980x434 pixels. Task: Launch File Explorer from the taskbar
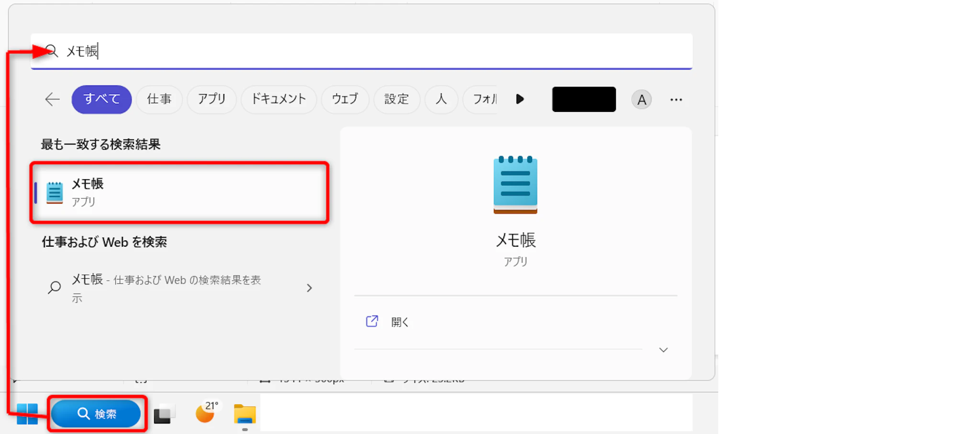point(245,414)
